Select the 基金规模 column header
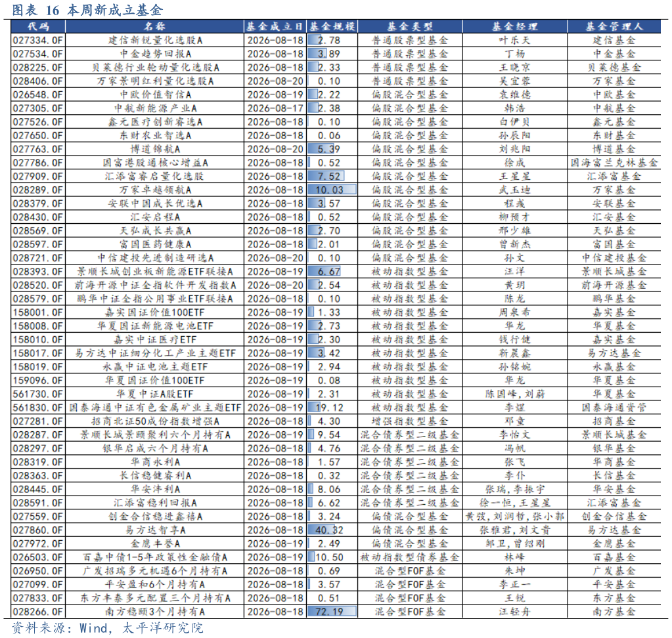 (332, 26)
